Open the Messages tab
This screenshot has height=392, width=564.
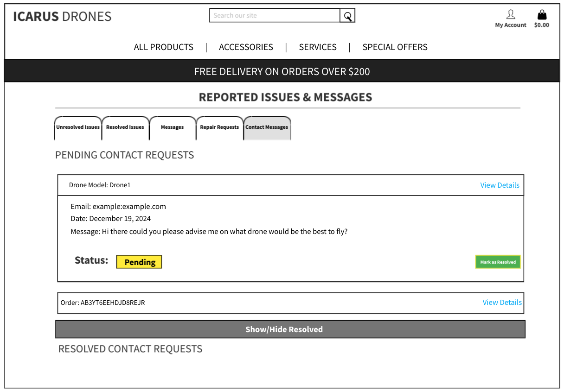[x=173, y=127]
